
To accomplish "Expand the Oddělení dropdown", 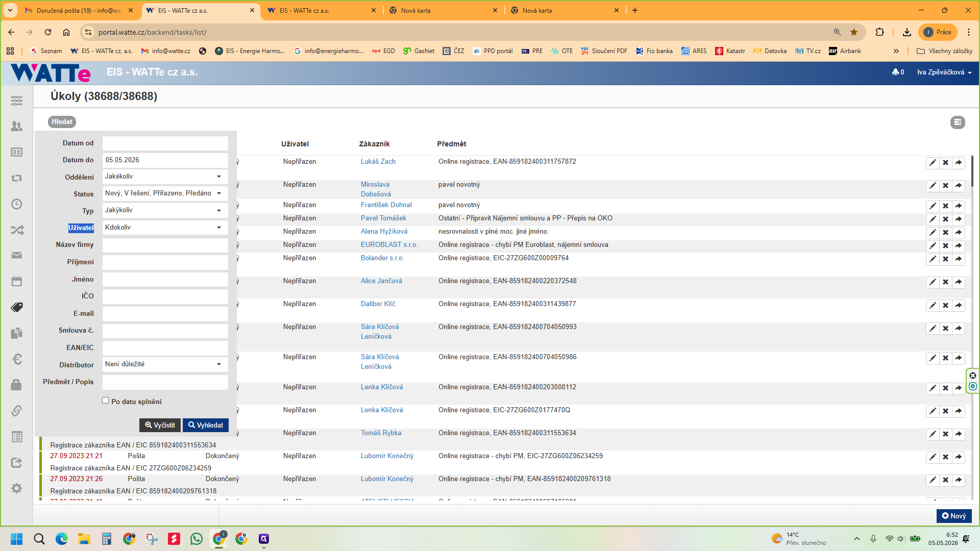I will 165,177.
